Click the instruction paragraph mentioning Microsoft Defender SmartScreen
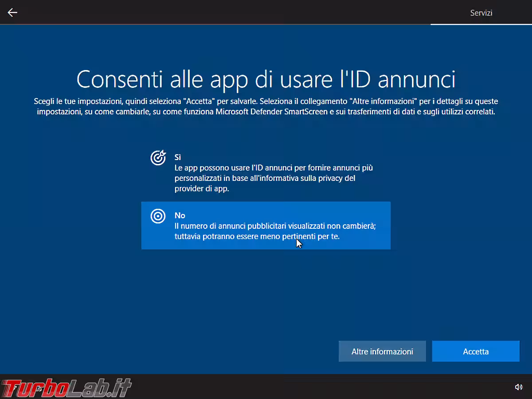Screen dimensions: 532x399 point(266,112)
